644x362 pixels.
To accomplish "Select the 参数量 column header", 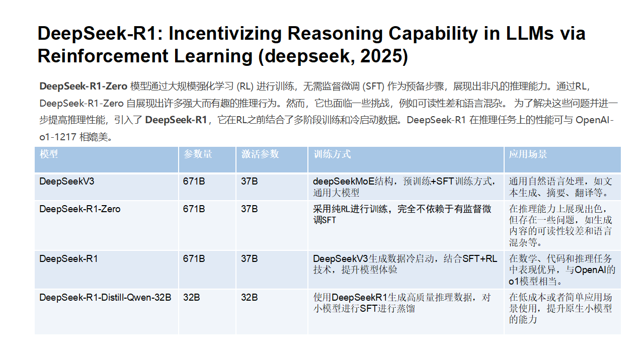I will [207, 159].
